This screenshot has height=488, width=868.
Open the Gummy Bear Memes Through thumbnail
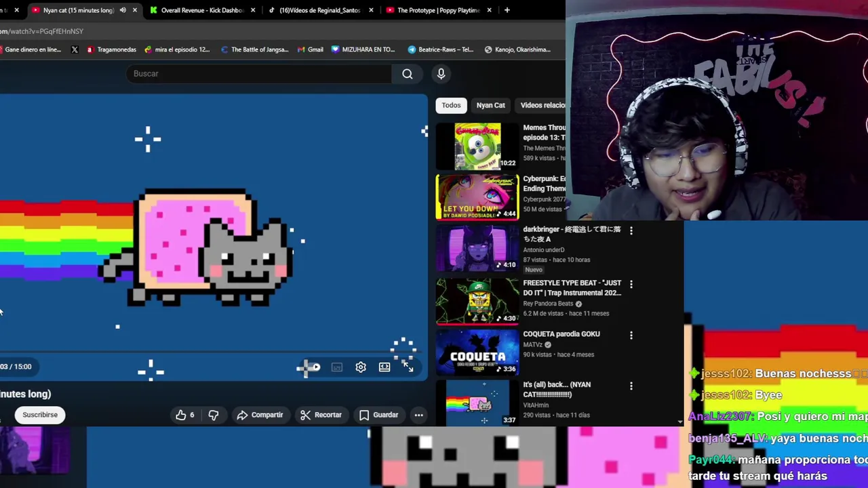[477, 146]
